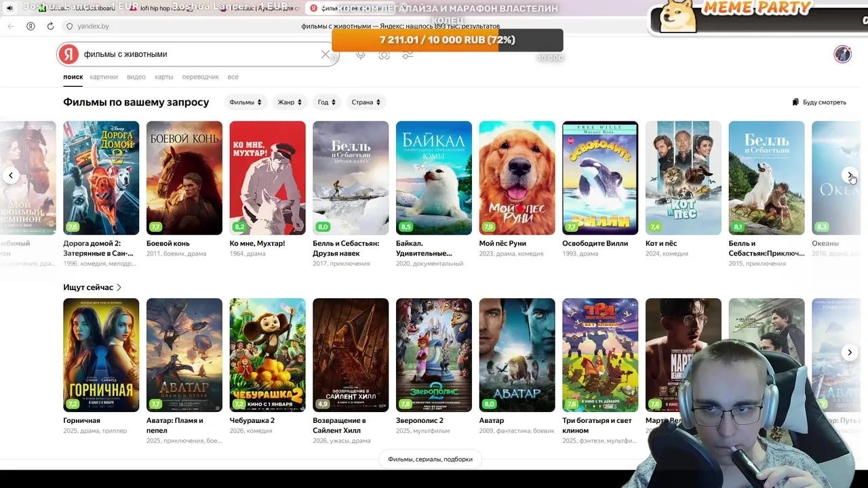Open the Горничная title link
868x488 pixels.
[81, 420]
